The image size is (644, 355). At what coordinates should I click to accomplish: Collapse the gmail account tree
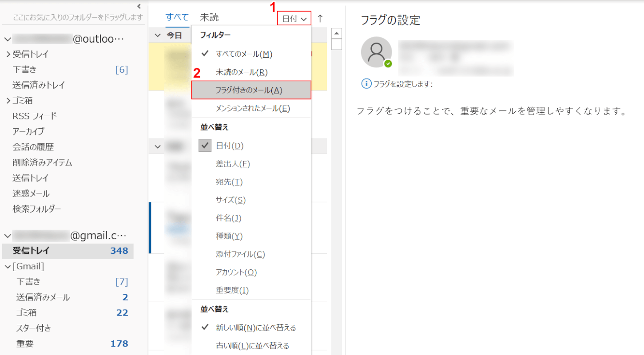click(x=7, y=236)
